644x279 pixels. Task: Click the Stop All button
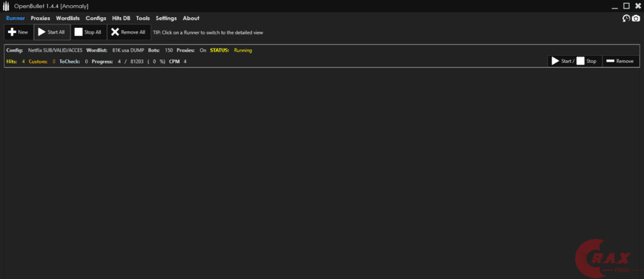(x=89, y=32)
